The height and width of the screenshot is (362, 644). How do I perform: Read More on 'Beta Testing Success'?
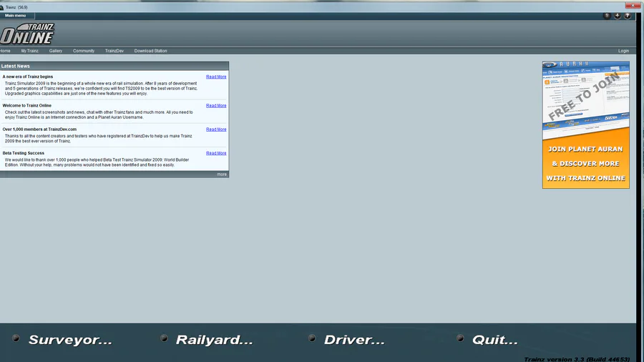tap(216, 153)
